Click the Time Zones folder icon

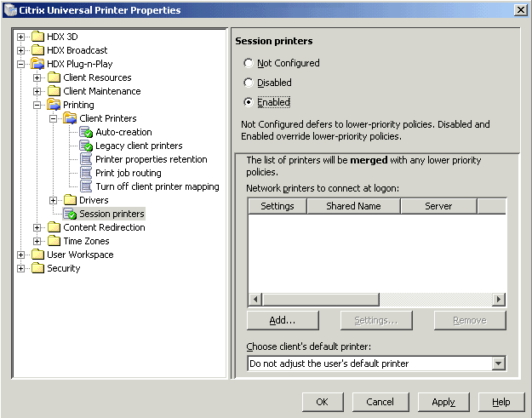(54, 241)
